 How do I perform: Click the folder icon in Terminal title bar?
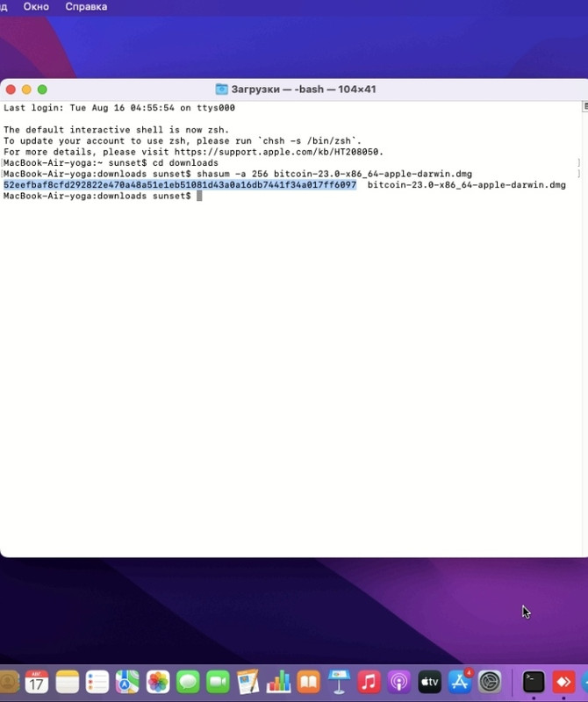[221, 90]
